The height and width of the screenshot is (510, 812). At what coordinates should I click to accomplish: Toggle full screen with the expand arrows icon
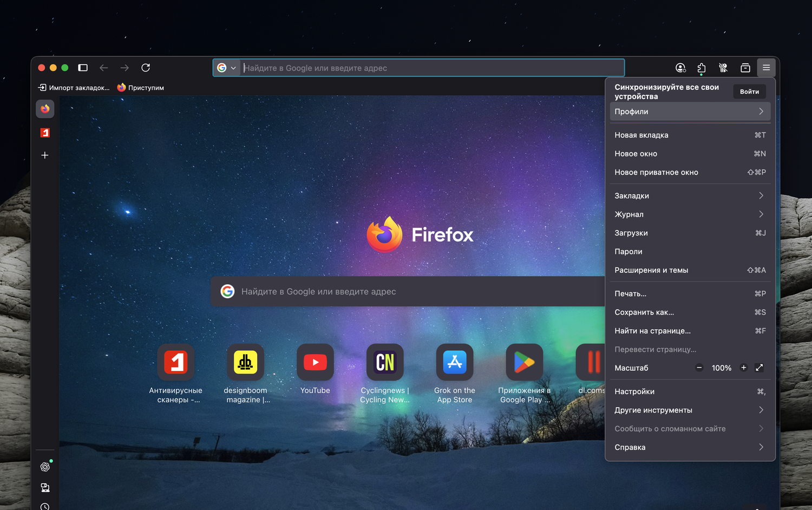759,368
